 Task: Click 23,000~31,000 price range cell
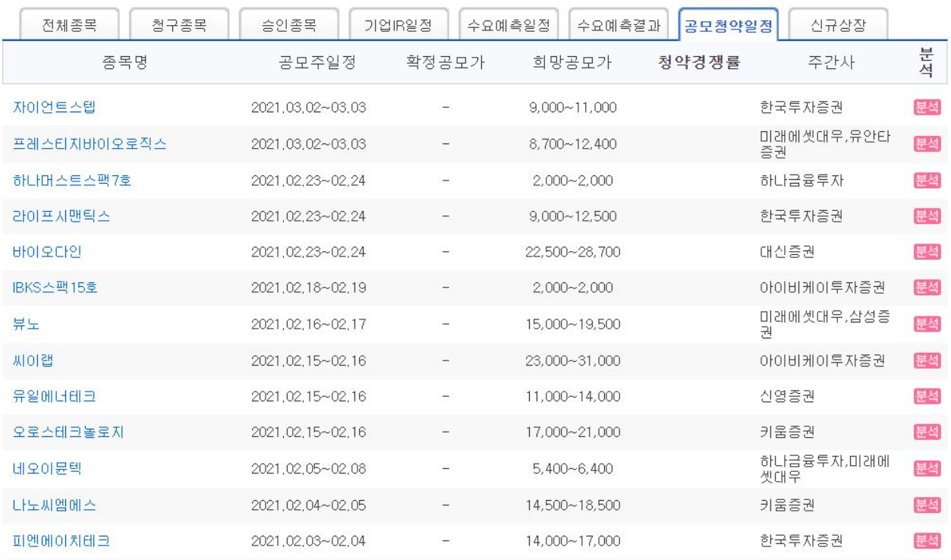(573, 361)
